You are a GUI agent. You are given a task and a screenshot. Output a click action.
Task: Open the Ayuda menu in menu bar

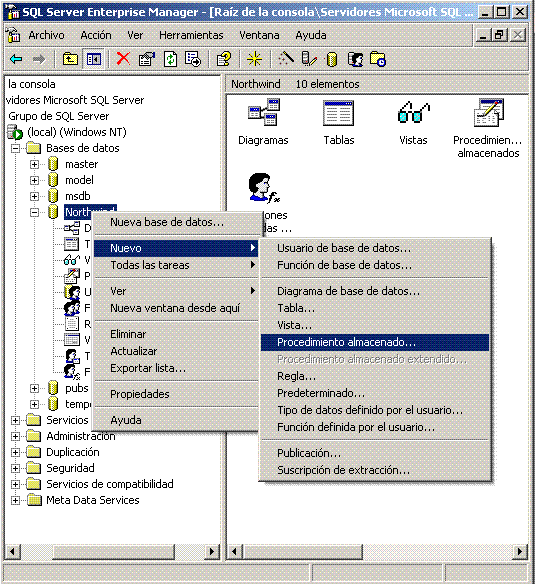click(311, 35)
